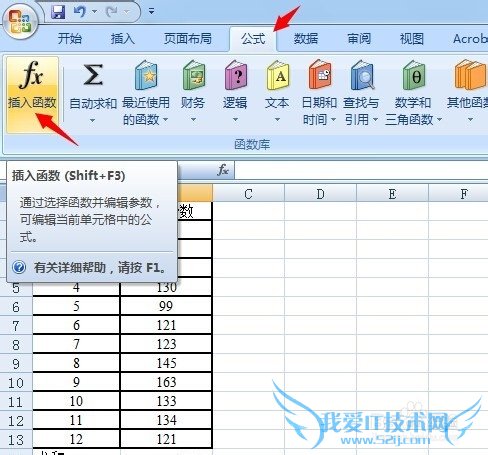Open the 页面布局 tab
Image resolution: width=488 pixels, height=455 pixels.
(188, 39)
